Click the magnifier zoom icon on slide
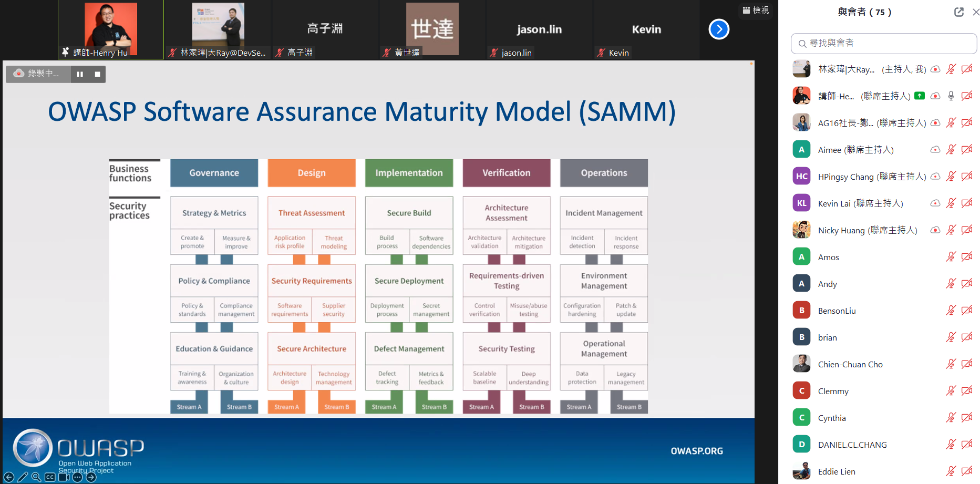The image size is (980, 484). tap(36, 477)
